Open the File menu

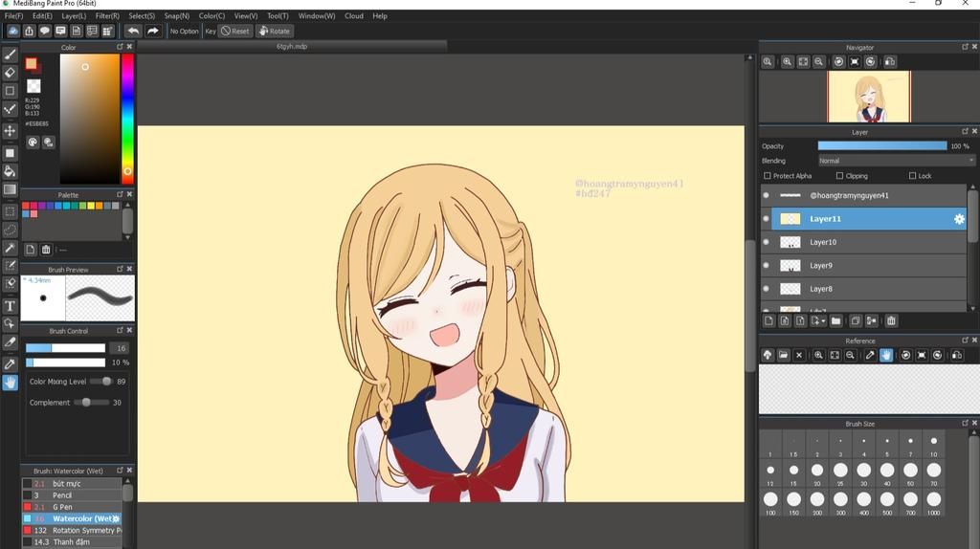[x=13, y=15]
